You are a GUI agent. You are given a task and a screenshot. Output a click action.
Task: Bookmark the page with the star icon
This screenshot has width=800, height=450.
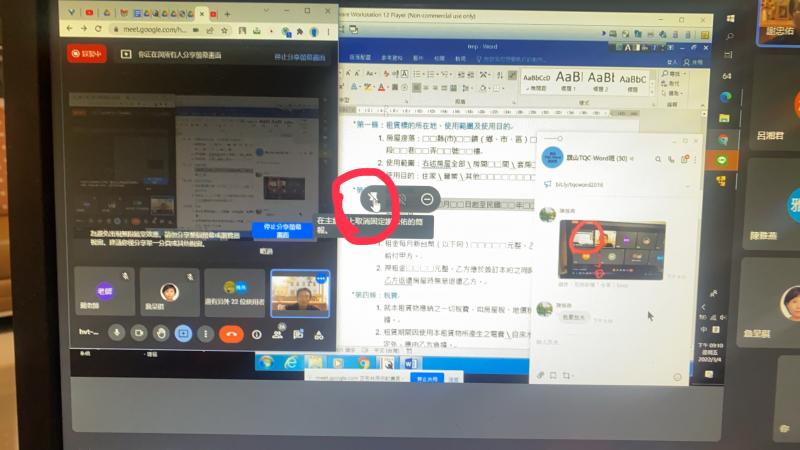pos(224,30)
